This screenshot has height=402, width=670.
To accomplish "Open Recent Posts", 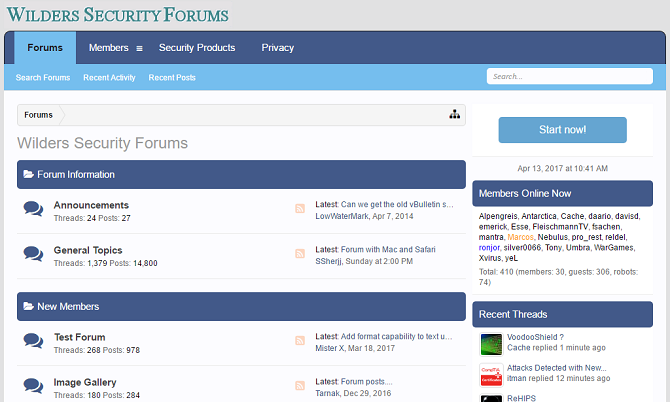I will click(x=172, y=77).
